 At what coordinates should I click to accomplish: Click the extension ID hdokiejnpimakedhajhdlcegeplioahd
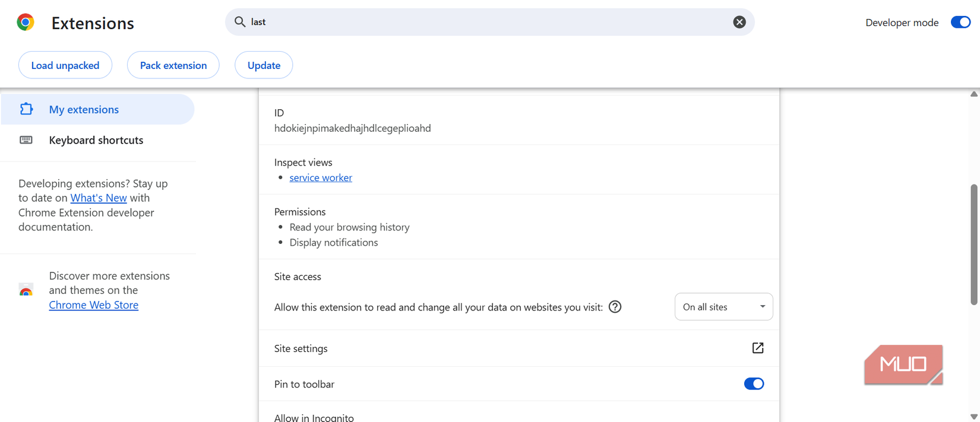353,128
